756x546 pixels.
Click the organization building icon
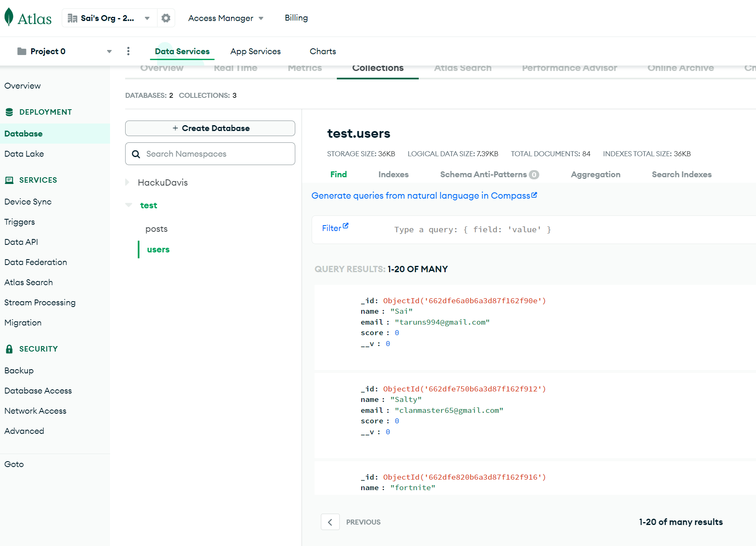click(x=72, y=18)
